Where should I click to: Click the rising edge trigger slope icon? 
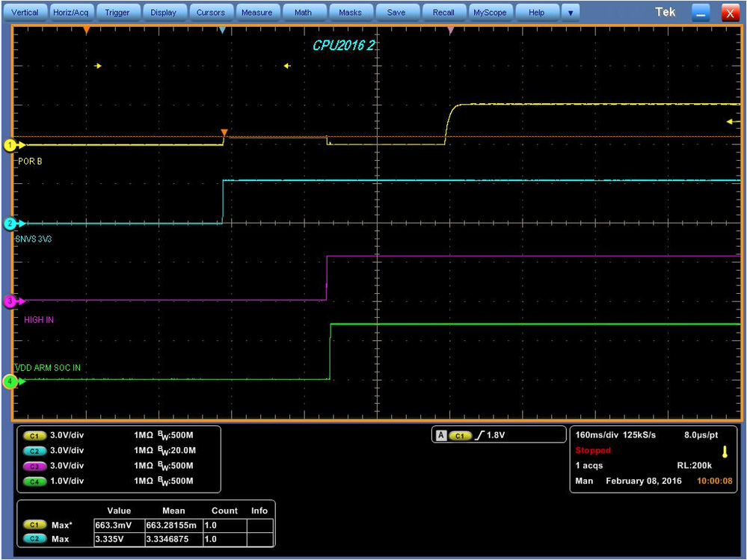coord(479,435)
